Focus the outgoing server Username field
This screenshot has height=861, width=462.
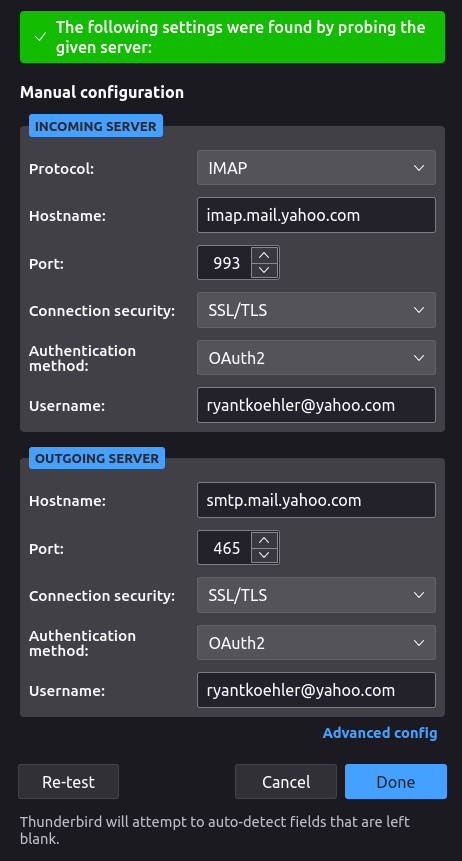(316, 690)
